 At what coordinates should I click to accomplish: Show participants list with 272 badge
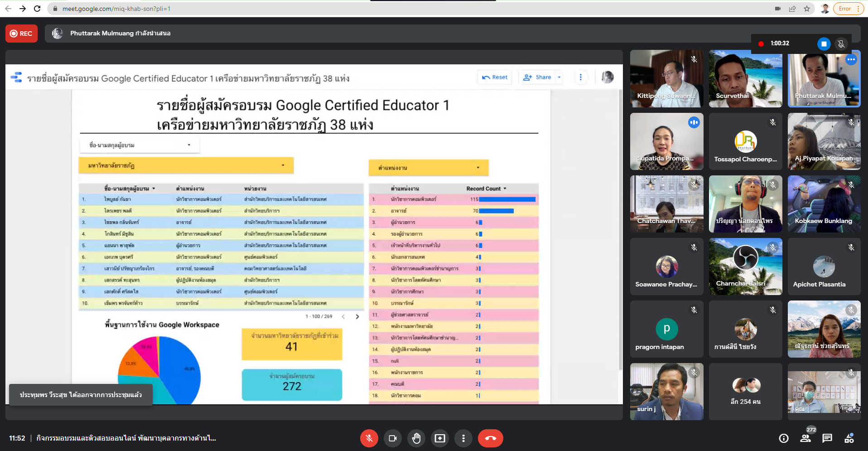click(805, 438)
